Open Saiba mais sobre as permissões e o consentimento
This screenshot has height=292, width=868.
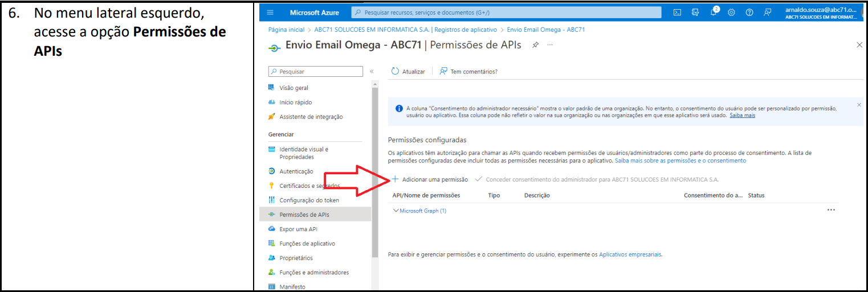coord(680,161)
